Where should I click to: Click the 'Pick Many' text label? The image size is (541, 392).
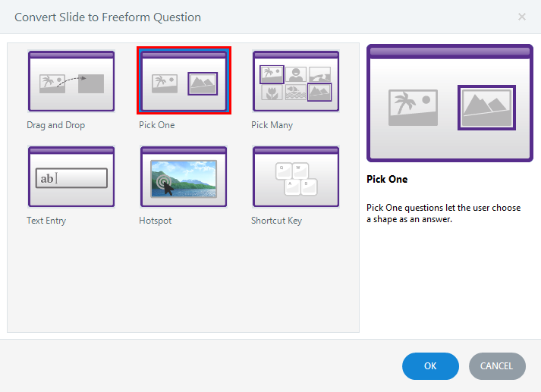(272, 125)
